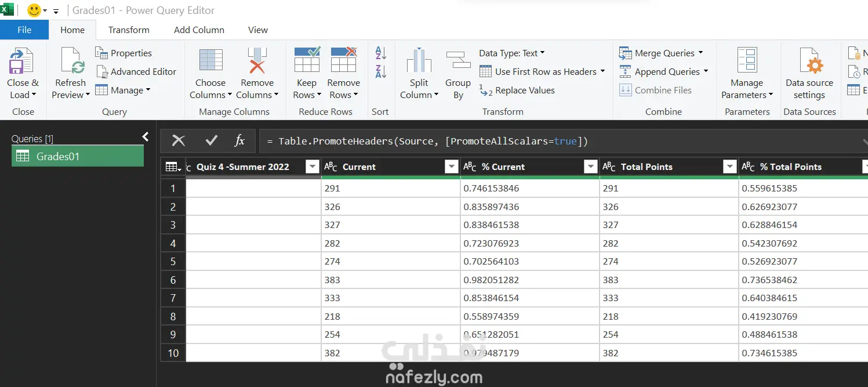
Task: Open the Close & Load dropdown arrow
Action: point(34,95)
